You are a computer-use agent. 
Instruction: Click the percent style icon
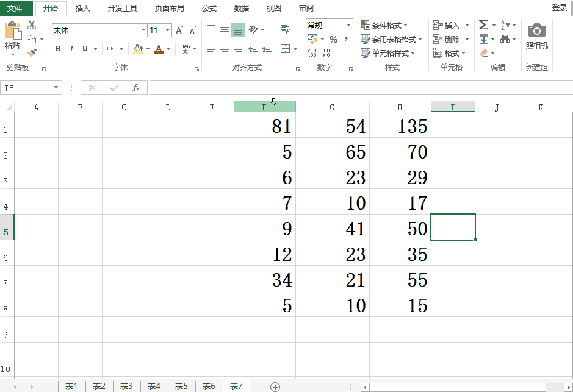click(x=333, y=39)
